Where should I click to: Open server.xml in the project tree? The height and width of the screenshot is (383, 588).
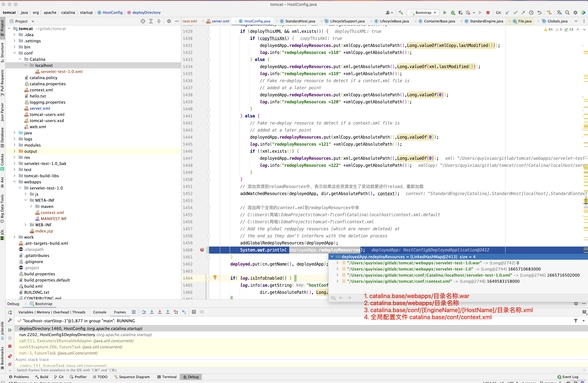click(x=40, y=108)
